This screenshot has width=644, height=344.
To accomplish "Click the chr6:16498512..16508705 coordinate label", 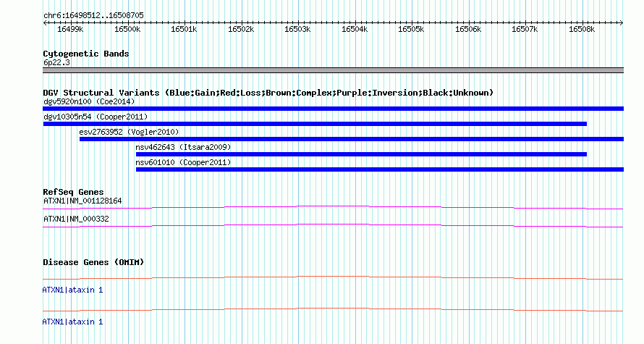I will [93, 16].
